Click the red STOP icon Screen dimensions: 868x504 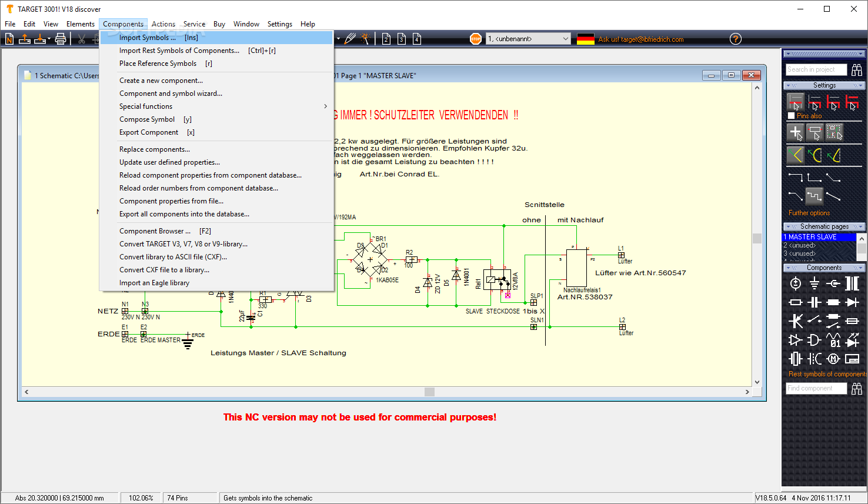coord(476,39)
